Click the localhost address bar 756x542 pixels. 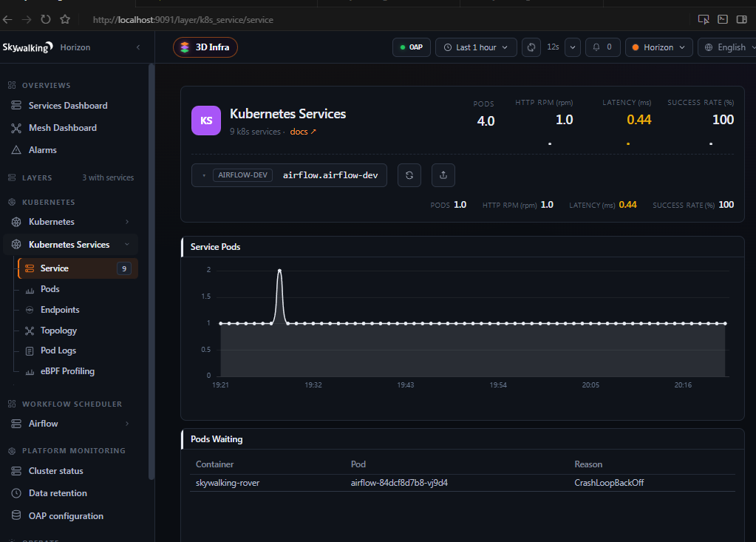coord(183,20)
